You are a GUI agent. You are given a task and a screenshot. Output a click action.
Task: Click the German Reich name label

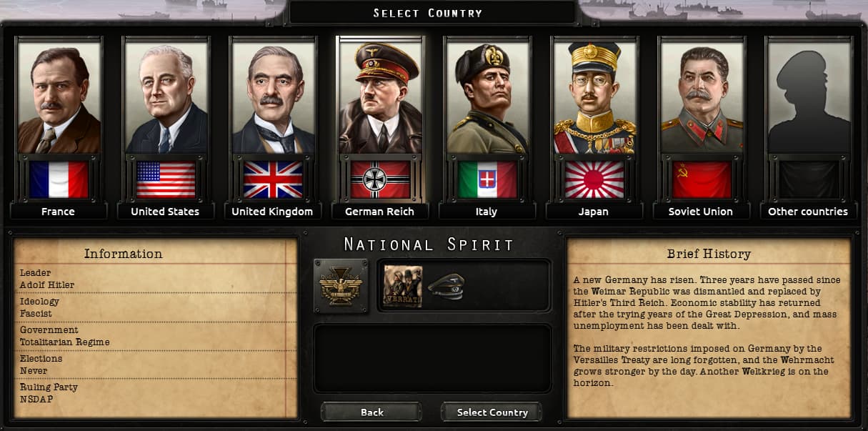[x=380, y=212]
